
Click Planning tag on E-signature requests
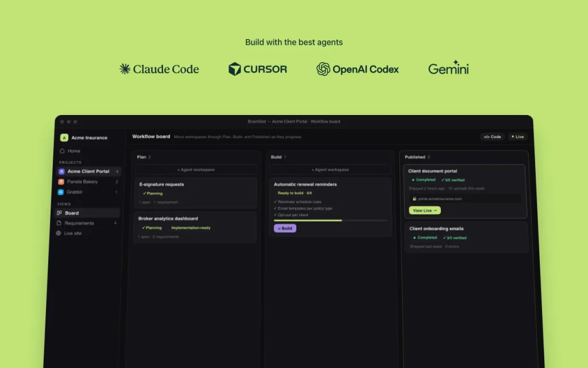tap(153, 193)
